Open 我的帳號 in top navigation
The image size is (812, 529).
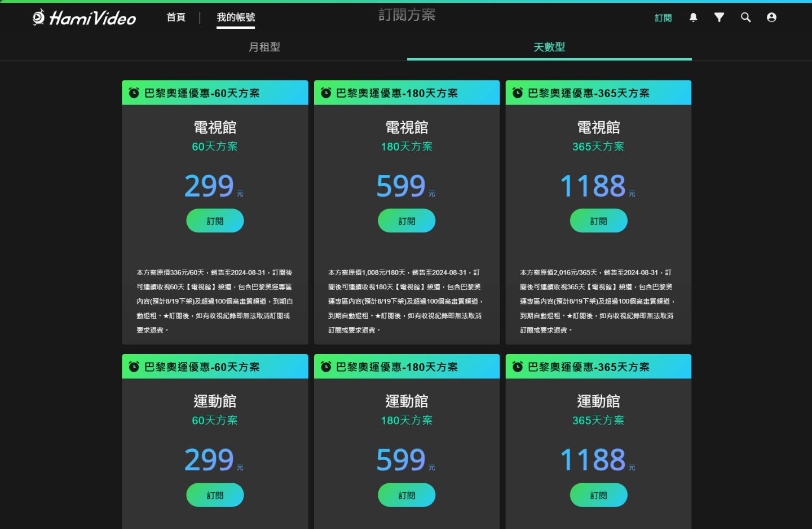click(236, 17)
